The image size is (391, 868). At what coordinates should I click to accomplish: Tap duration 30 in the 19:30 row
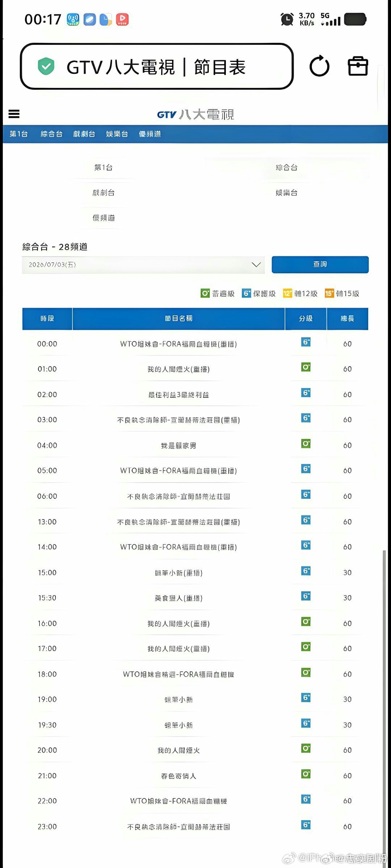point(348,725)
